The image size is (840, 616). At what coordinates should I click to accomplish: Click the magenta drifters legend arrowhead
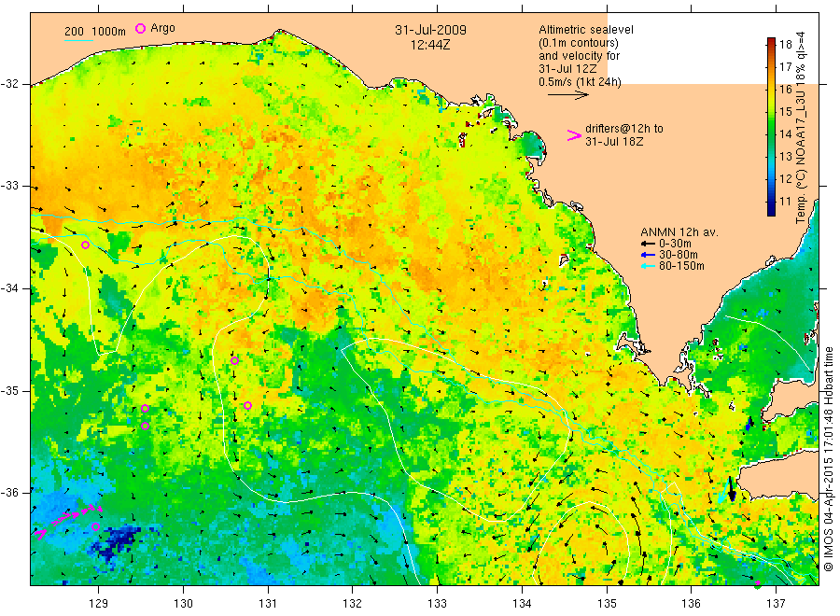click(574, 135)
